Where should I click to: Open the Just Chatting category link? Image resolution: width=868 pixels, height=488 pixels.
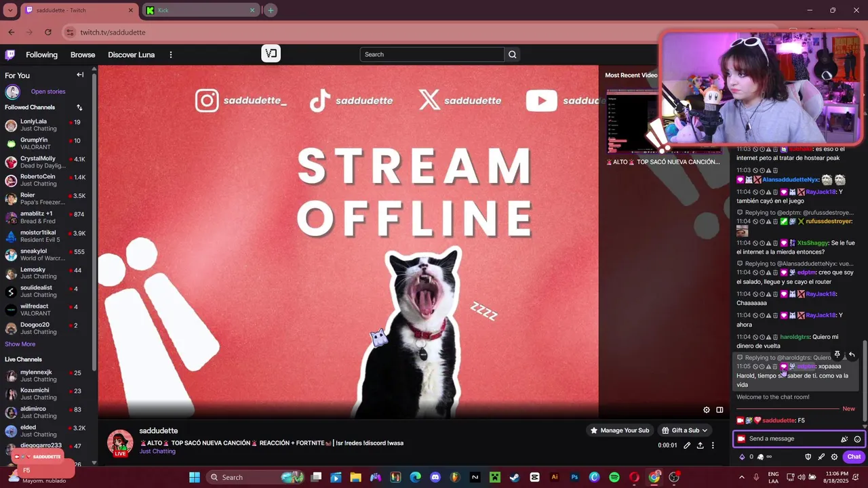[x=157, y=451]
